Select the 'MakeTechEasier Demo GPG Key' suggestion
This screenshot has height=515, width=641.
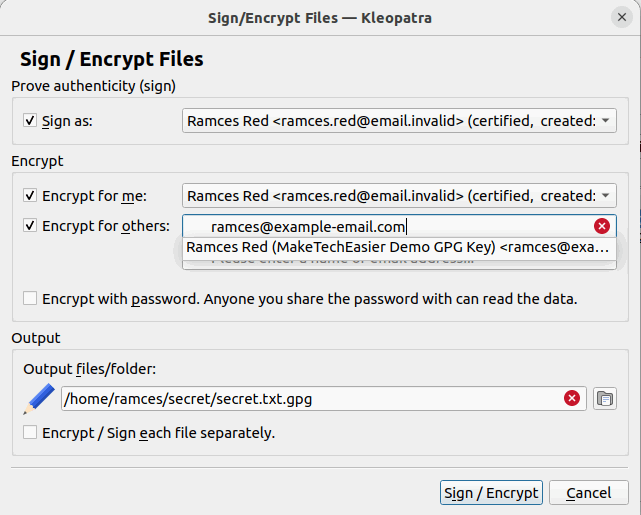tap(398, 247)
